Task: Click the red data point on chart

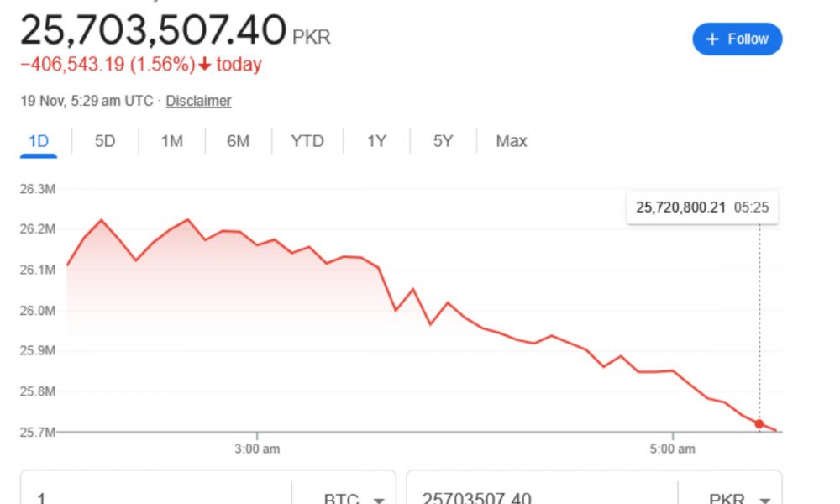Action: (759, 424)
